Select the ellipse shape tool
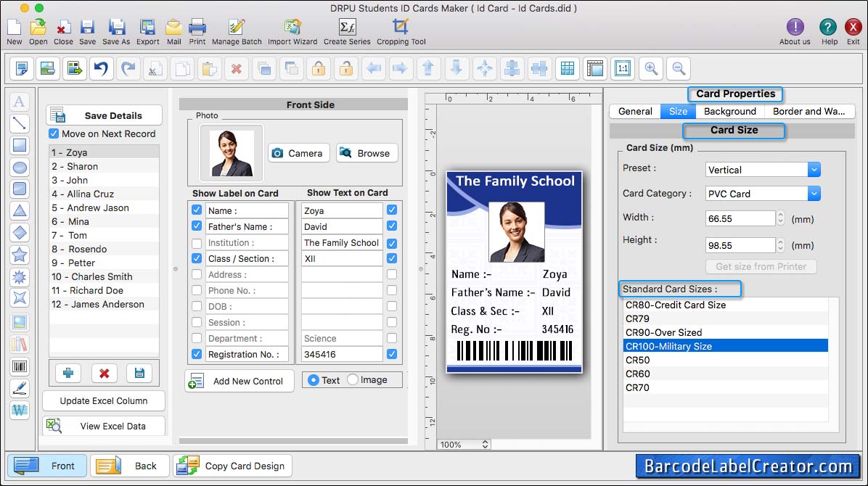This screenshot has height=486, width=868. tap(20, 167)
